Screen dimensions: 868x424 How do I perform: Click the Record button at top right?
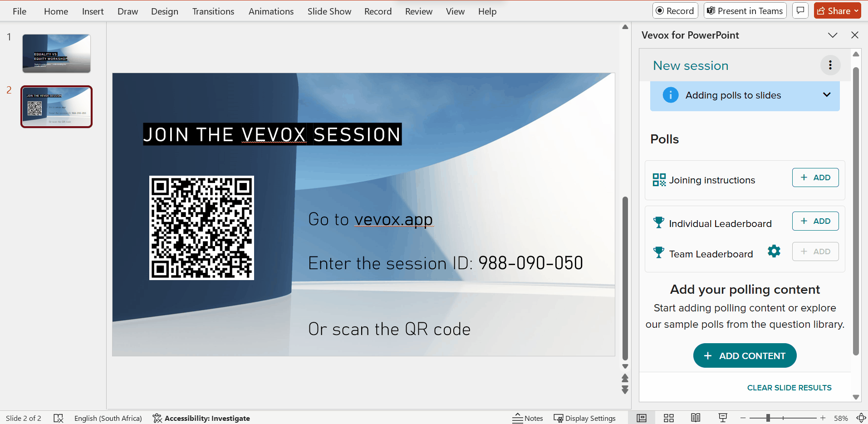(x=675, y=10)
